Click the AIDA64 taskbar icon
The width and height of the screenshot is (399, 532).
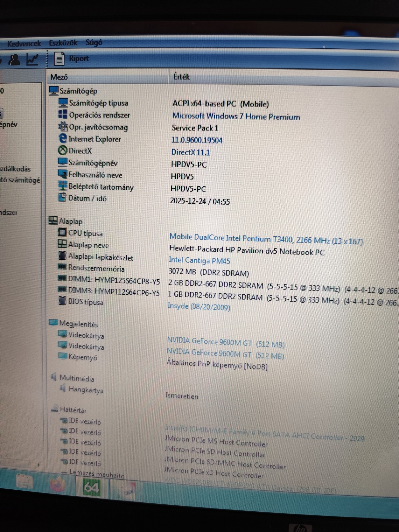coord(91,487)
